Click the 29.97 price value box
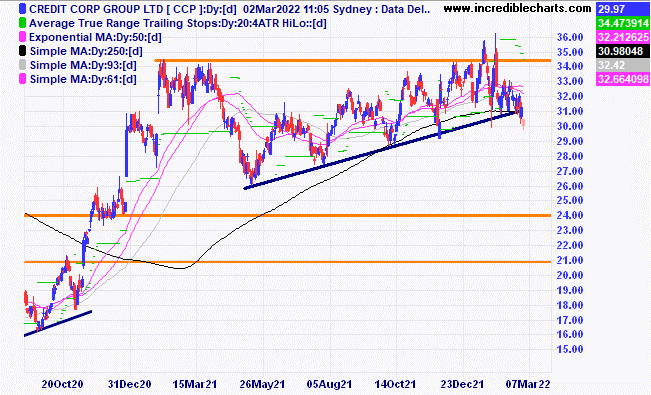 click(x=623, y=9)
